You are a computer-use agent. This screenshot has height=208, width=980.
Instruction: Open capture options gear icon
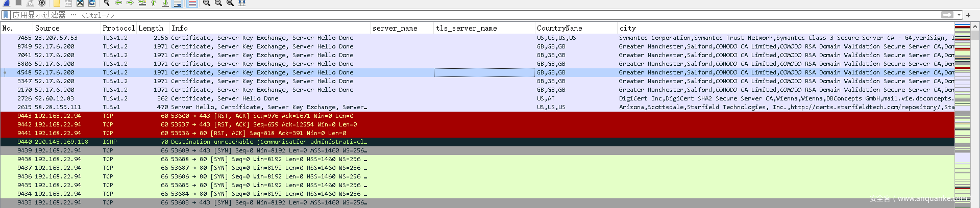tap(42, 3)
